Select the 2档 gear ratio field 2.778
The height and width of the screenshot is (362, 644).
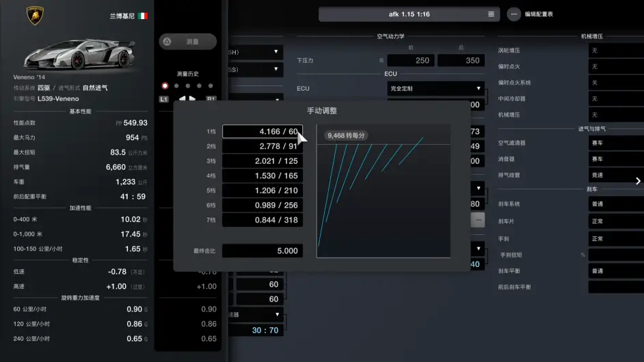point(263,146)
